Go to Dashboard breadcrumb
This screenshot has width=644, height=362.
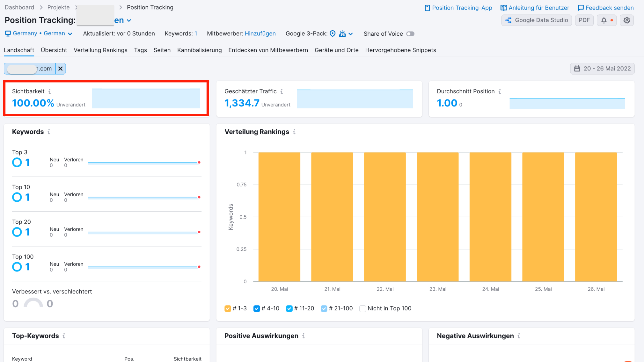(x=19, y=7)
